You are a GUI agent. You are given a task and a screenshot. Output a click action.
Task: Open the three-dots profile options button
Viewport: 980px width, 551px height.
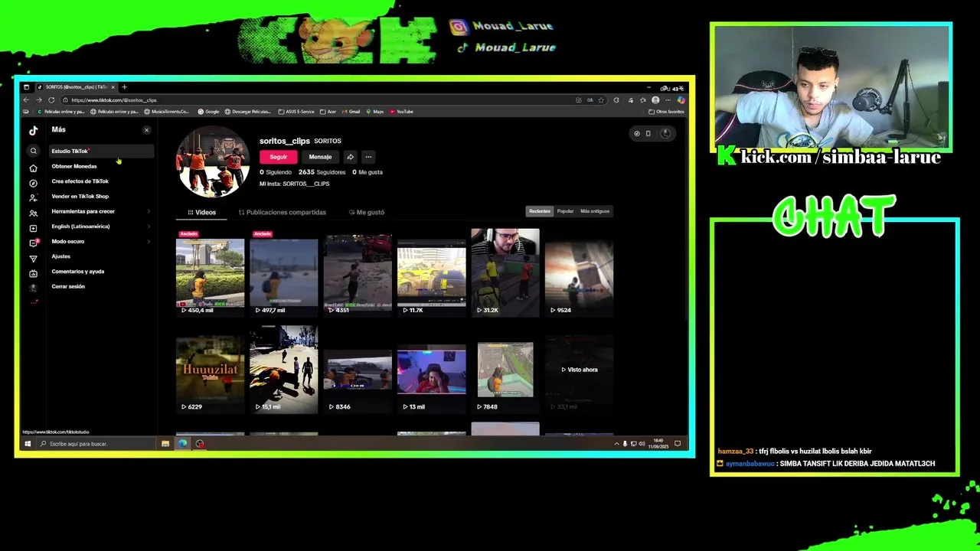pos(368,157)
